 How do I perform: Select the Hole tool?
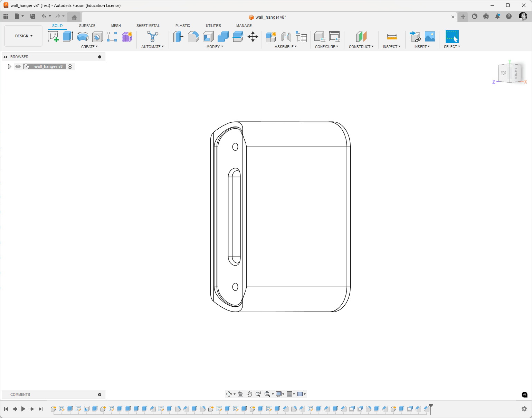98,36
